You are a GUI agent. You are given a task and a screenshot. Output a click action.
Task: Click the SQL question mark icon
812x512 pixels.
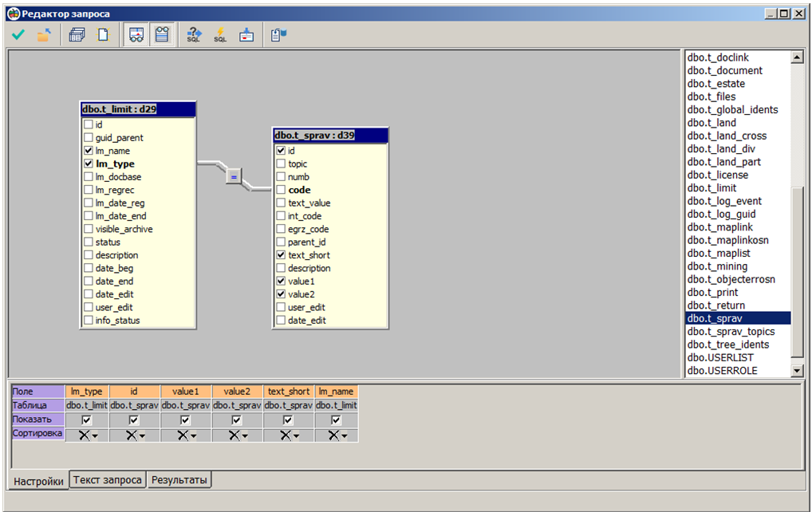[x=194, y=35]
